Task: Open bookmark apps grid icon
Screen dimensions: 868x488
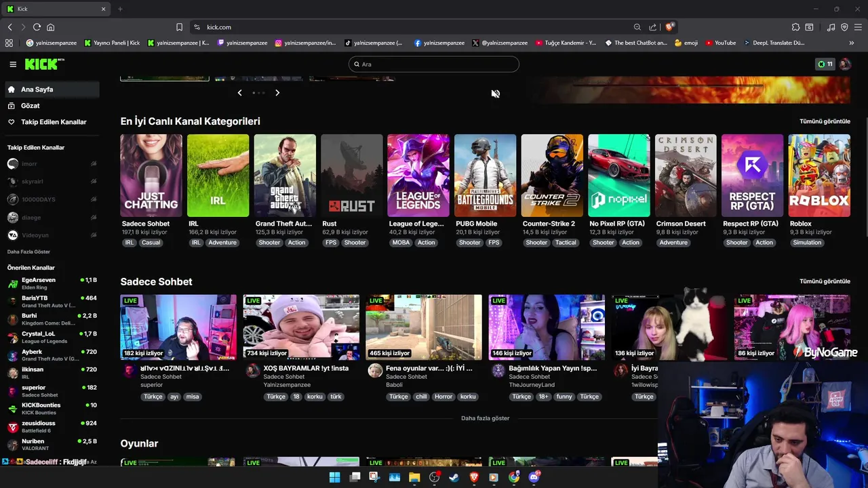Action: click(9, 43)
